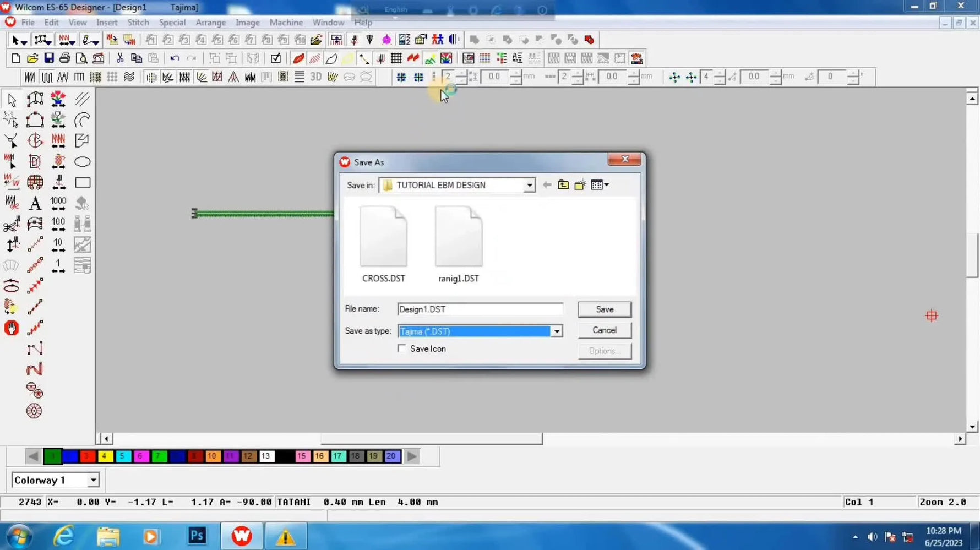Screen dimensions: 980x550
Task: Click the 100 stitches travel icon
Action: pos(58,224)
